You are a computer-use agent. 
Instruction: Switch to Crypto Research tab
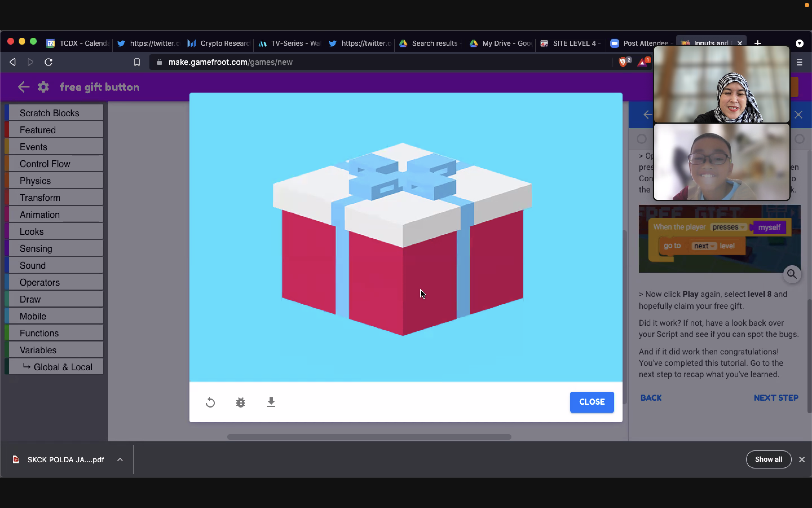(219, 43)
